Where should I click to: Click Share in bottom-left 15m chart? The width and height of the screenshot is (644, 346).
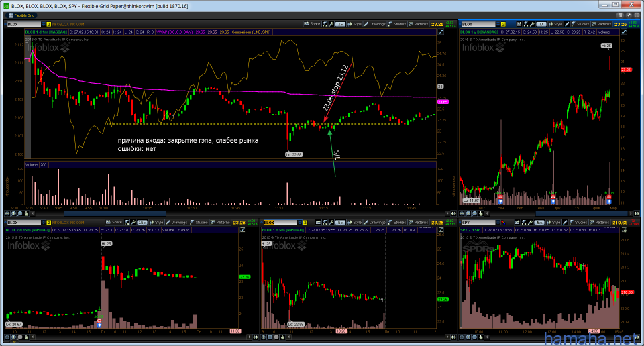[114, 223]
